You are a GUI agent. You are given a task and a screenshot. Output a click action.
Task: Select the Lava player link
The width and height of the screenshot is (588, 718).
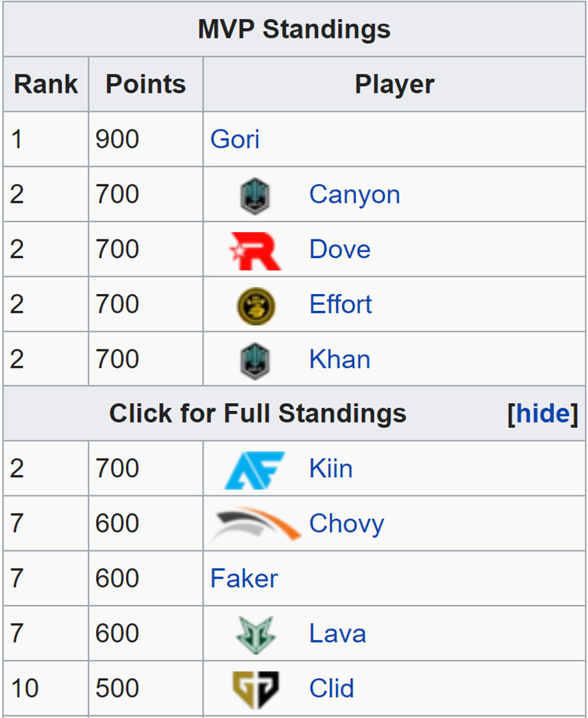338,634
